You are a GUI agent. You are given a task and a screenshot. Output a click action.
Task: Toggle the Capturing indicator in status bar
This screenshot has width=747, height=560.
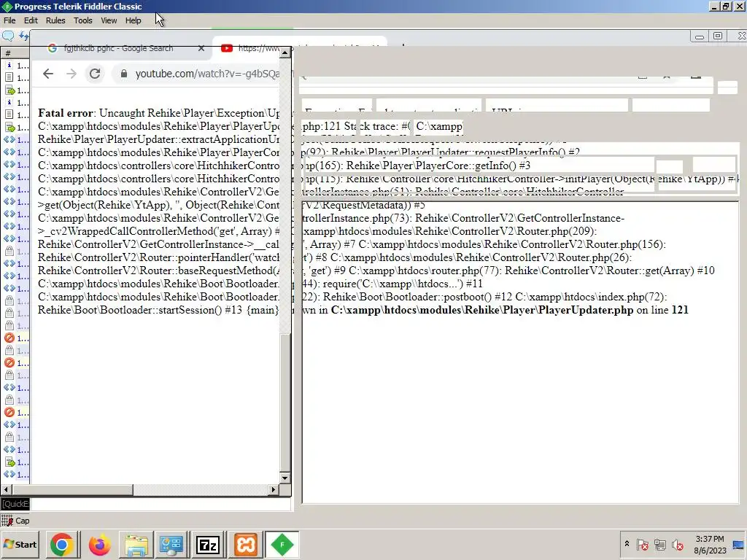point(16,521)
